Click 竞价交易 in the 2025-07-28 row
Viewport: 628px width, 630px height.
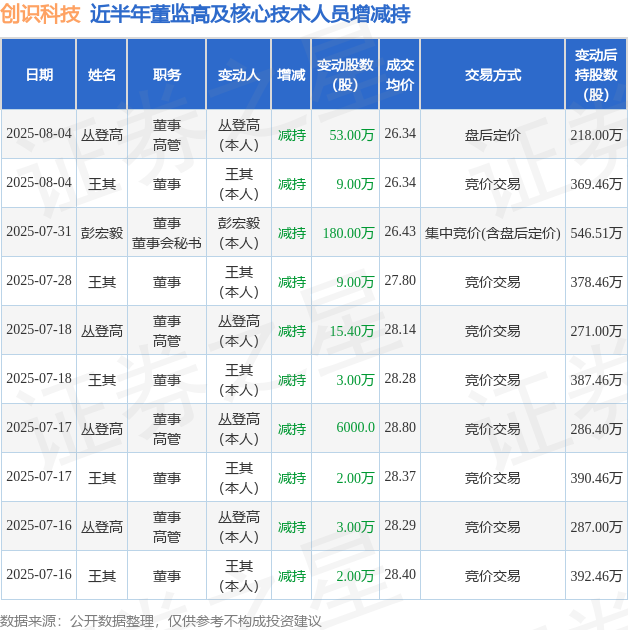click(493, 282)
